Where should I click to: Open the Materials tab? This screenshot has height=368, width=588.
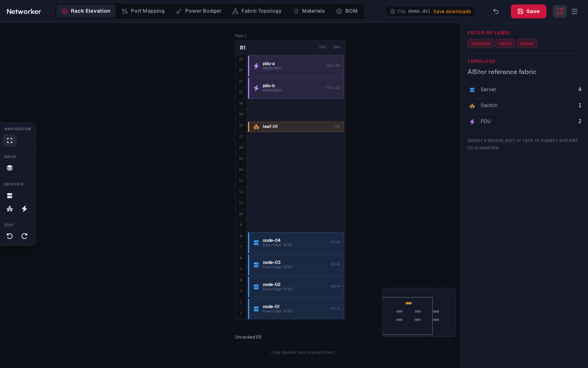pos(309,11)
